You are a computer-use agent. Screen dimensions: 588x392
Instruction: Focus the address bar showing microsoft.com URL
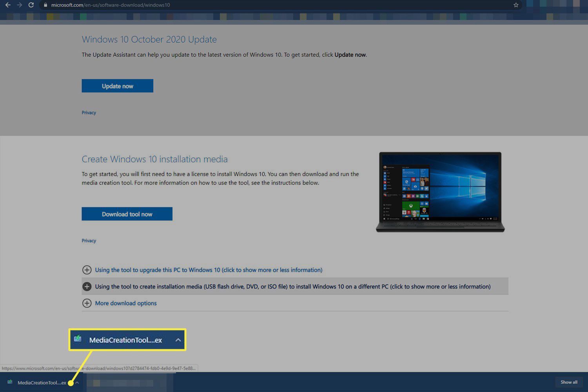point(280,5)
